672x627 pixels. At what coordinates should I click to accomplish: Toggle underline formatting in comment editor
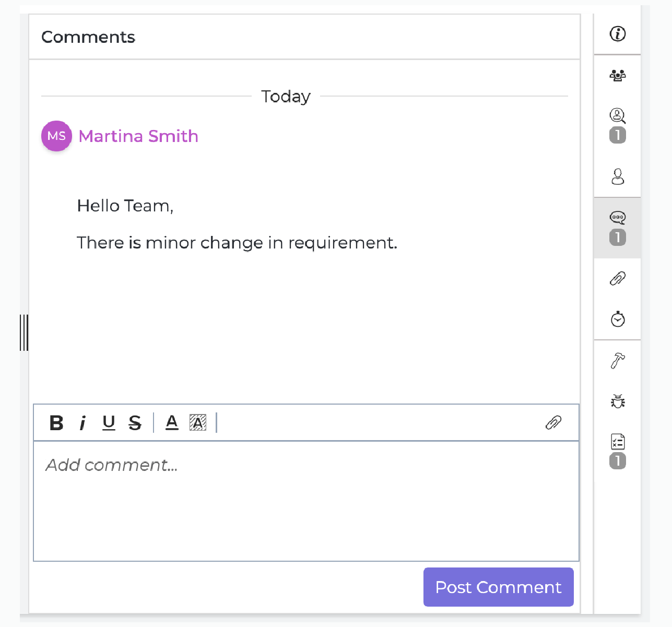109,422
